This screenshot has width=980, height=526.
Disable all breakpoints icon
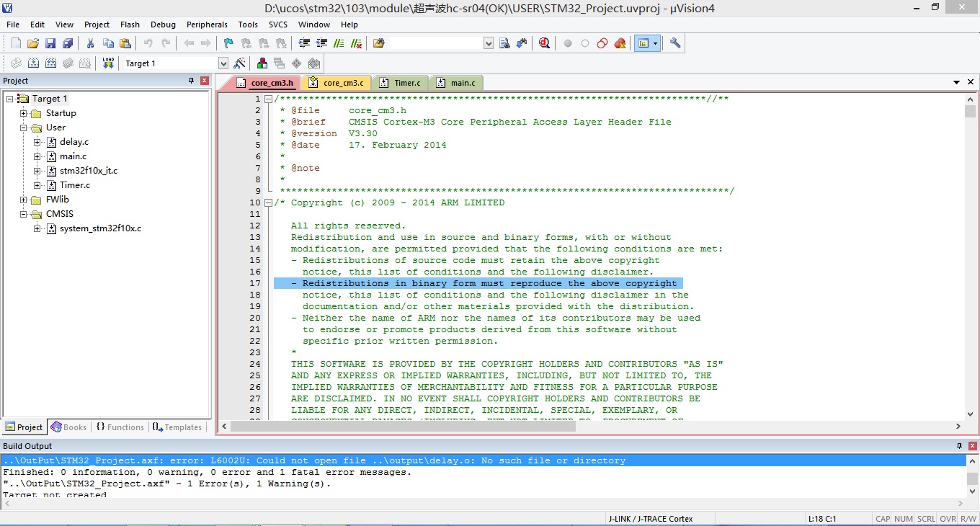click(x=602, y=43)
